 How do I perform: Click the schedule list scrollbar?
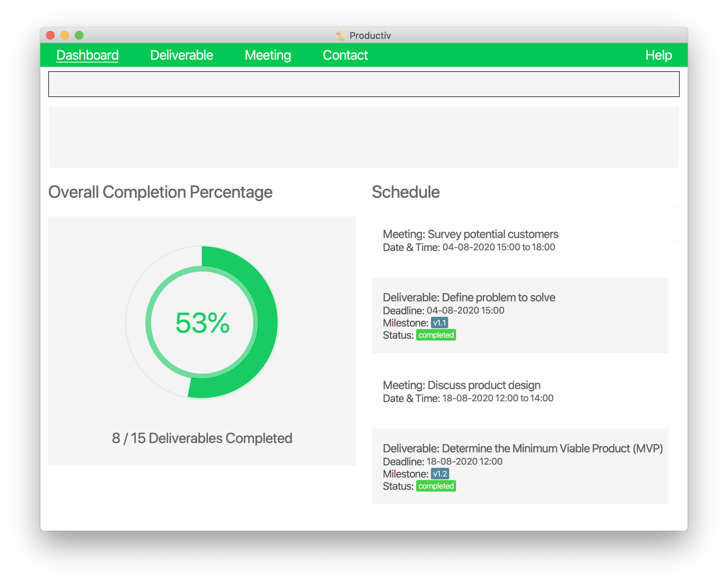675,225
